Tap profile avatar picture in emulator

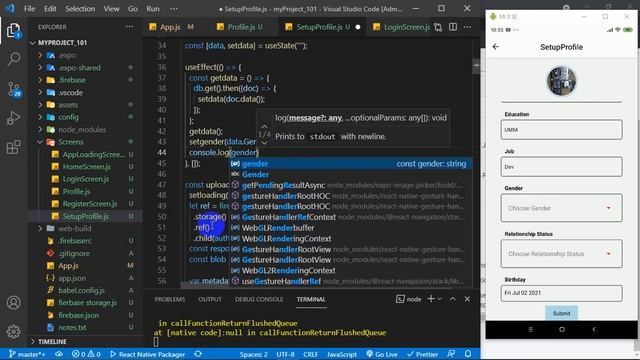(562, 81)
